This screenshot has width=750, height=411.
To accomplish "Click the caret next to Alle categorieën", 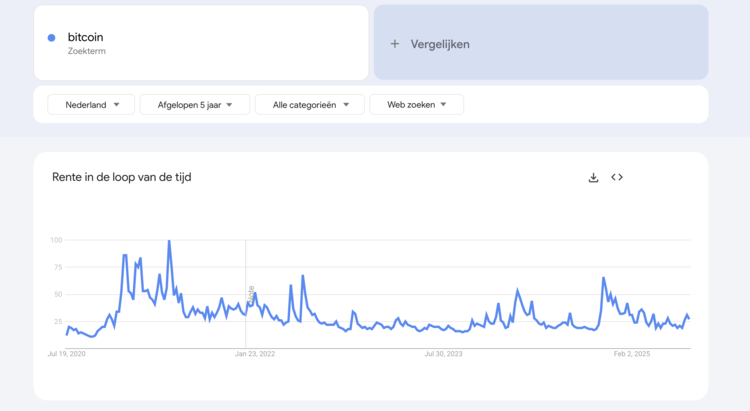I will 346,105.
